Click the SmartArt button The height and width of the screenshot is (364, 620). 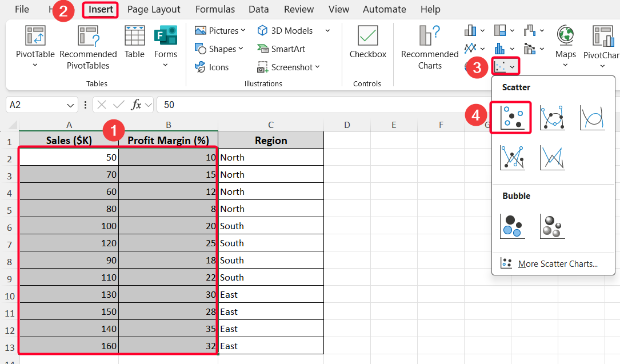282,49
